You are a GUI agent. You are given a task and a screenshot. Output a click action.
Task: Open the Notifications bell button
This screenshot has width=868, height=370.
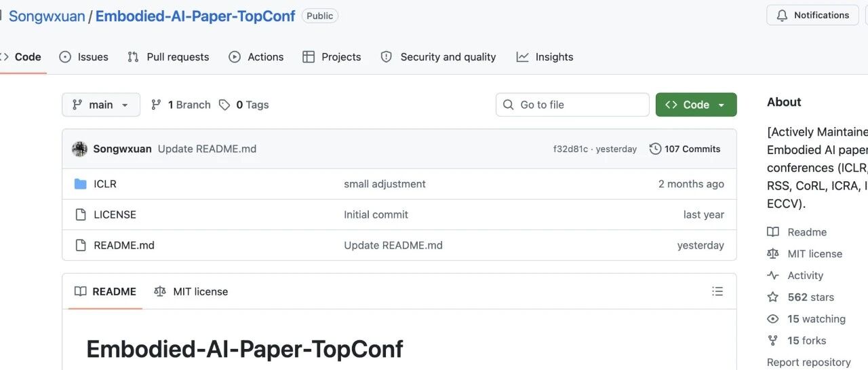click(x=812, y=15)
